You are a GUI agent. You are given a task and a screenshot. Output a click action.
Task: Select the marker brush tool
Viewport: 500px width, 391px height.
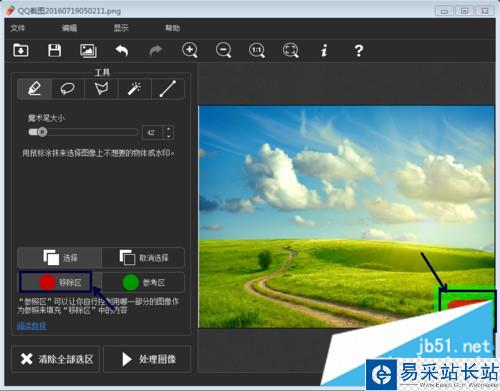(35, 89)
